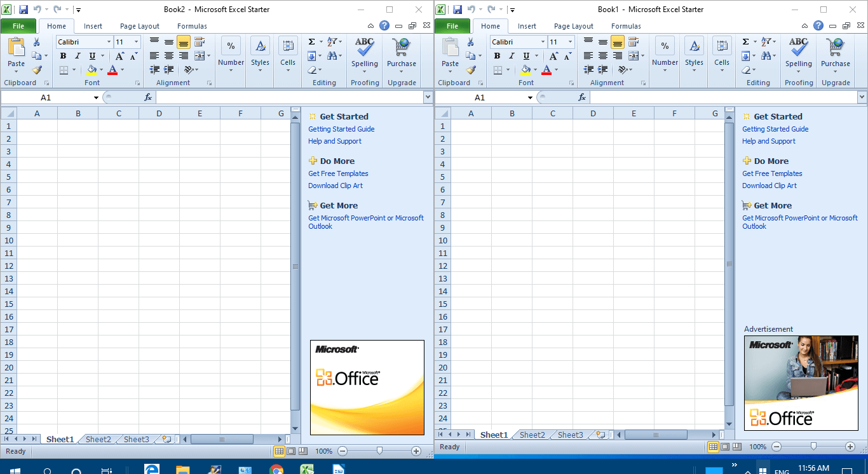
Task: Click Increase Font Size icon in Book2
Action: point(119,56)
